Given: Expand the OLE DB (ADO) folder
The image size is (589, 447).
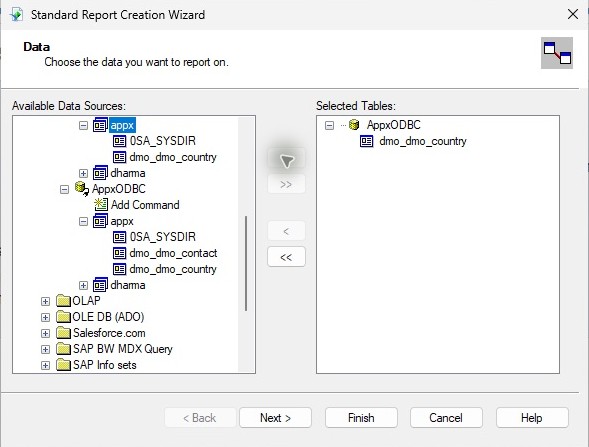Looking at the screenshot, I should 45,317.
